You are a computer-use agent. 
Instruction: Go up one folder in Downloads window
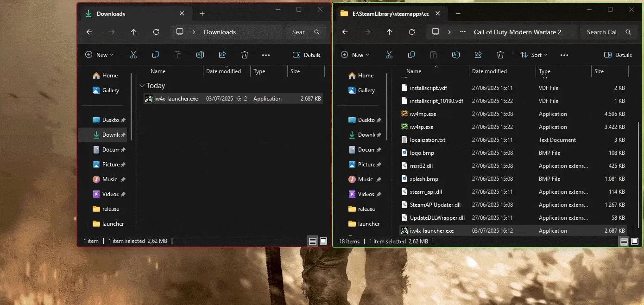pos(134,32)
